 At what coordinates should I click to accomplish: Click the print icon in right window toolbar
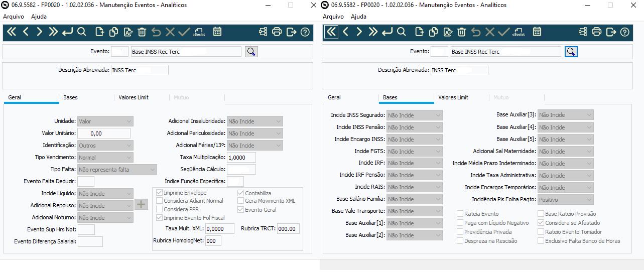point(596,32)
